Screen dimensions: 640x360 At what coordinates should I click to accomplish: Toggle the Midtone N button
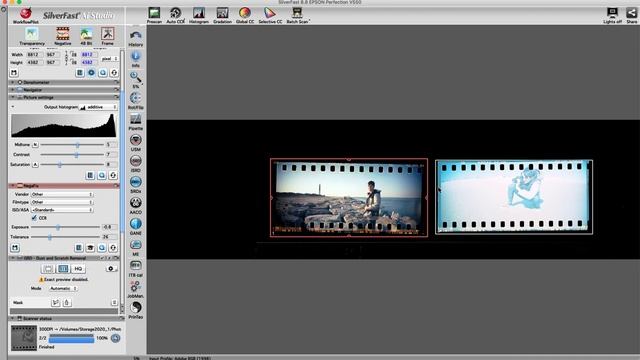coord(35,144)
